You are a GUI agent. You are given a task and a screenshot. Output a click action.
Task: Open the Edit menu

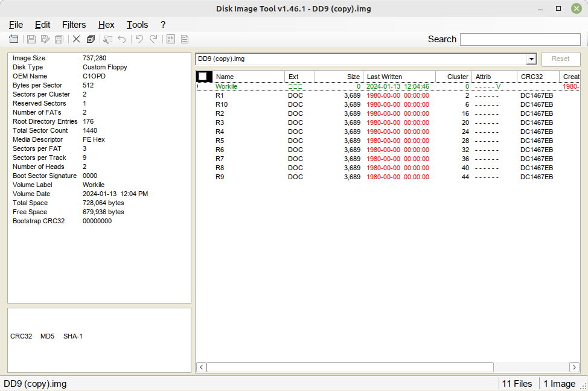[42, 25]
